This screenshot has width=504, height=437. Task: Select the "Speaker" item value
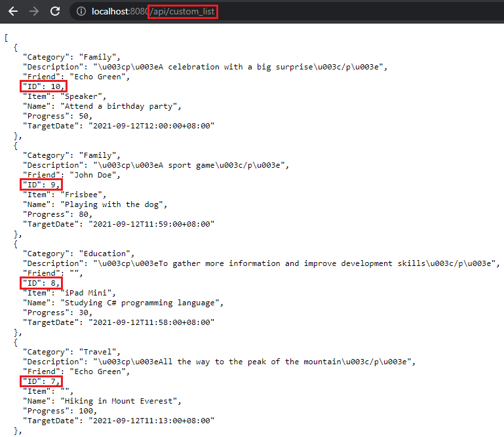coord(83,96)
